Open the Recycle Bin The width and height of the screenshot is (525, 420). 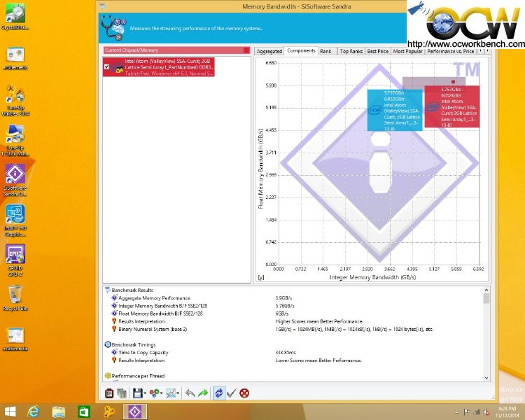click(15, 297)
